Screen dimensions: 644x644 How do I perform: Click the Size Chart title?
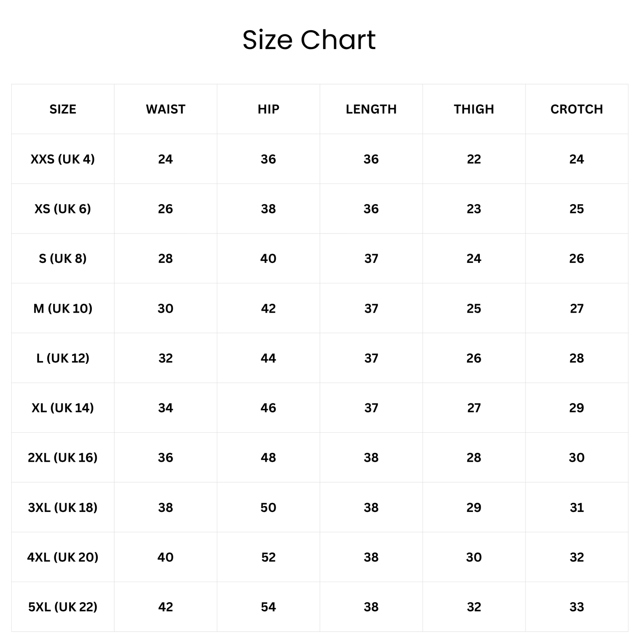(x=309, y=40)
